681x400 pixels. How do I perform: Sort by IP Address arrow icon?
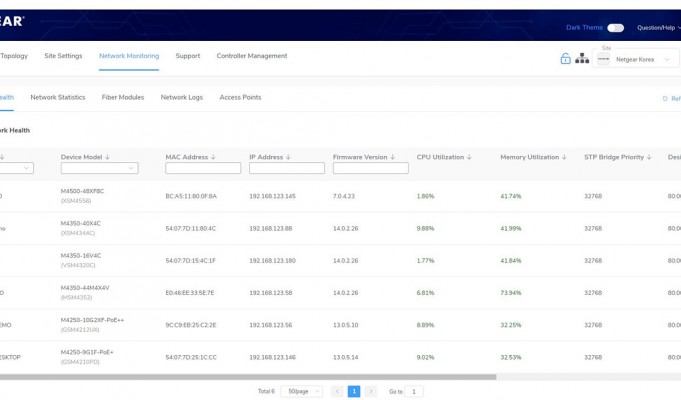pyautogui.click(x=288, y=157)
